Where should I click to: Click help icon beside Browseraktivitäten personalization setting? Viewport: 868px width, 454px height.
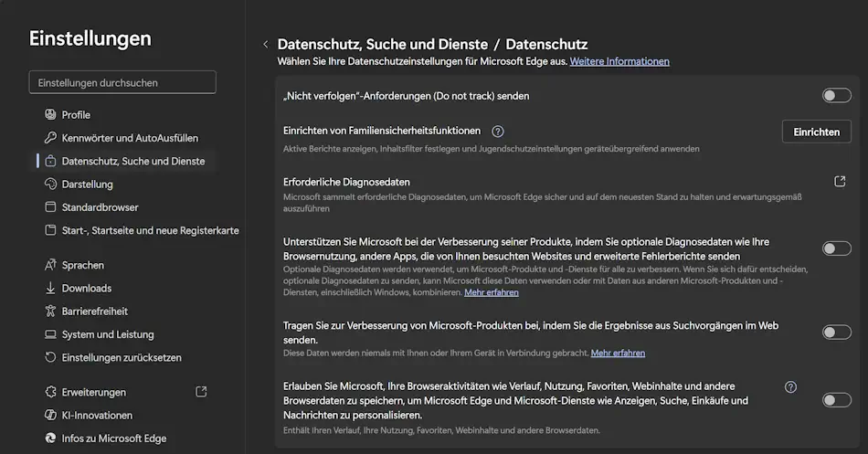(790, 387)
